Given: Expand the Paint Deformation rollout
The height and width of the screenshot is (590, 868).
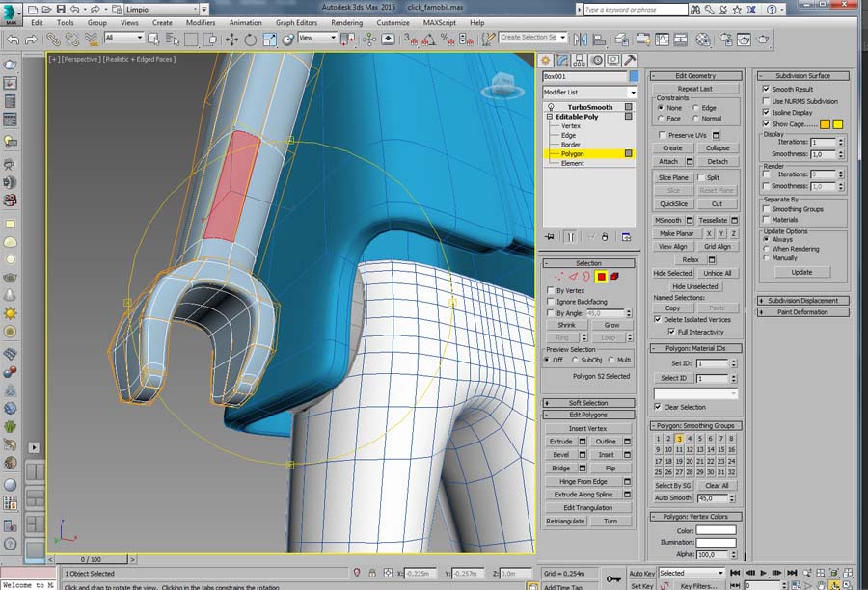Looking at the screenshot, I should point(802,312).
